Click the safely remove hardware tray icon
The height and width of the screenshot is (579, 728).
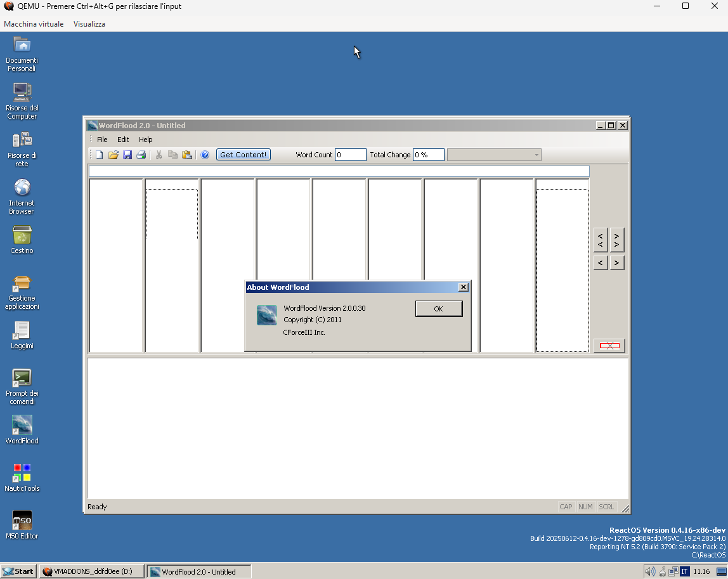click(663, 571)
